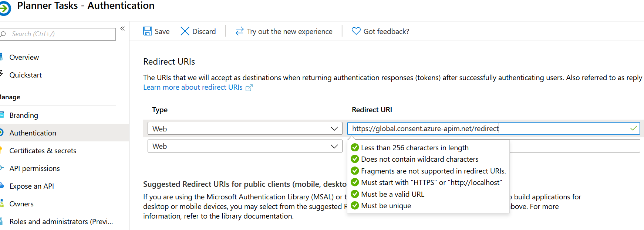Open the Branding menu item
This screenshot has width=644, height=230.
(24, 115)
